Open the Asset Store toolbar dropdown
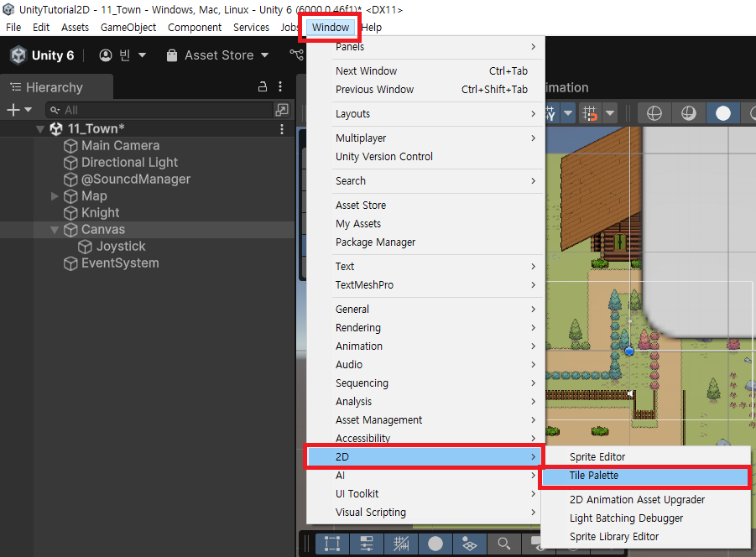The height and width of the screenshot is (557, 756). pos(217,55)
